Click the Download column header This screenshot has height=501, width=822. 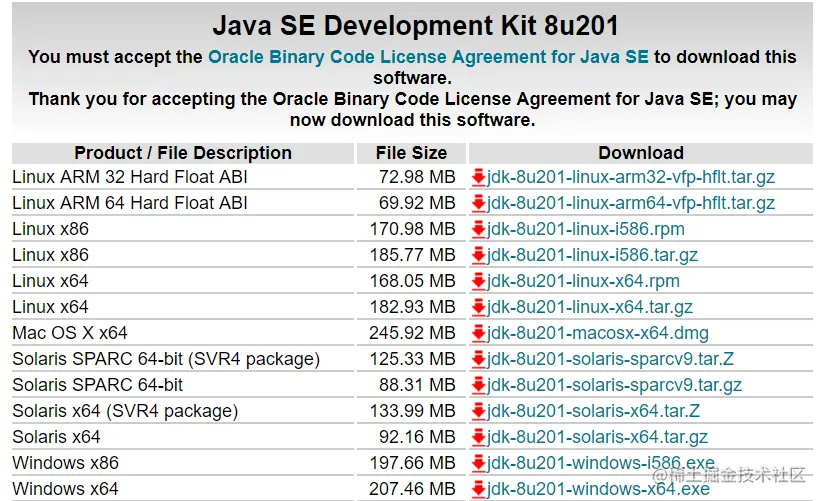(641, 153)
